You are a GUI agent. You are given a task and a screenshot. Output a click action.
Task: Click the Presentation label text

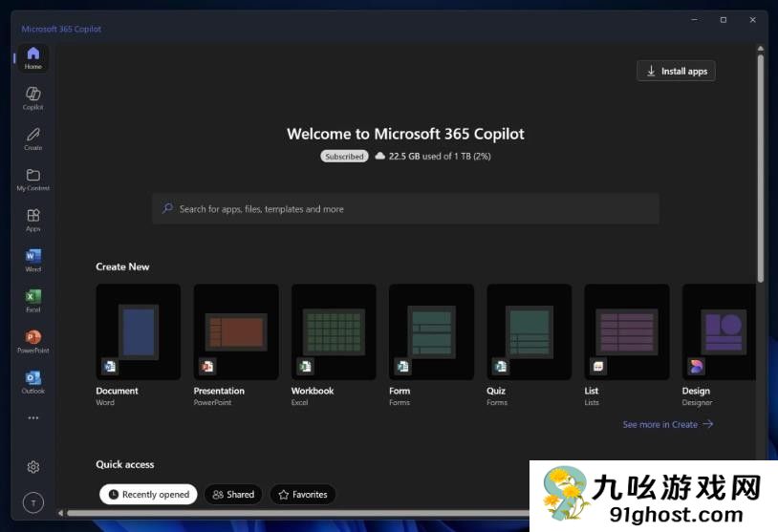(x=219, y=391)
